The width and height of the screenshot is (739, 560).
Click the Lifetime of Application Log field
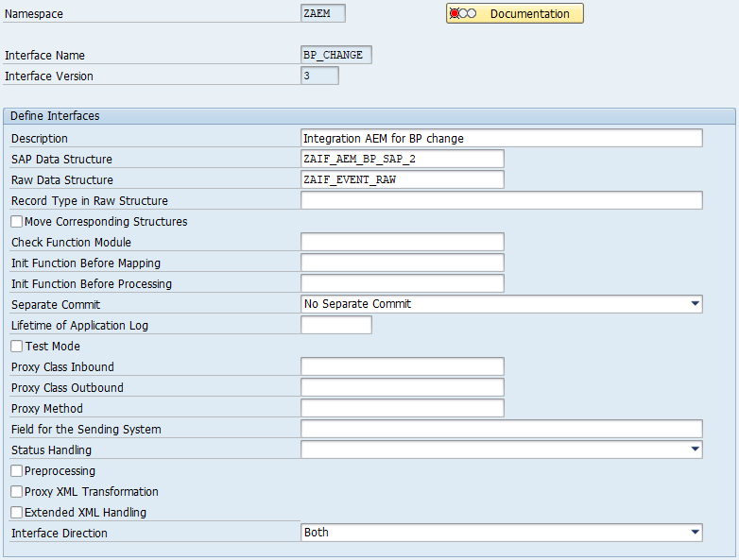pos(336,325)
